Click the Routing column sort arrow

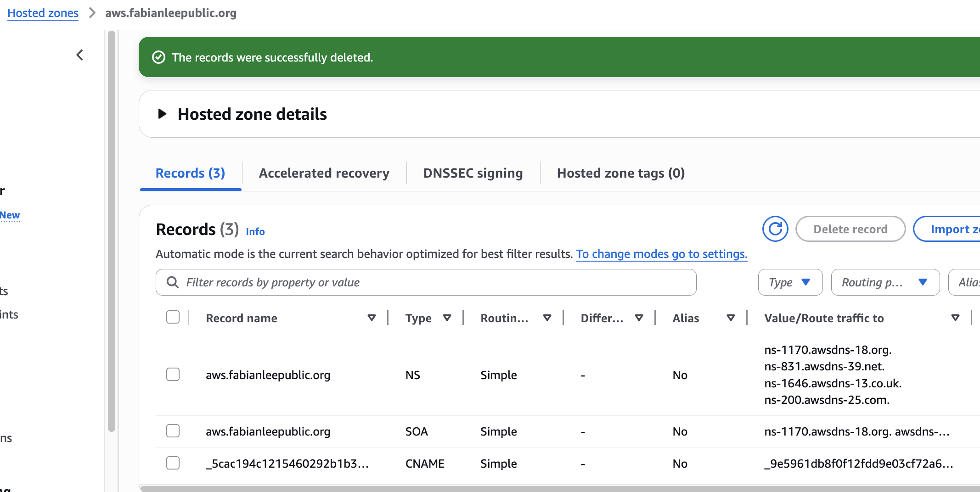[x=547, y=318]
